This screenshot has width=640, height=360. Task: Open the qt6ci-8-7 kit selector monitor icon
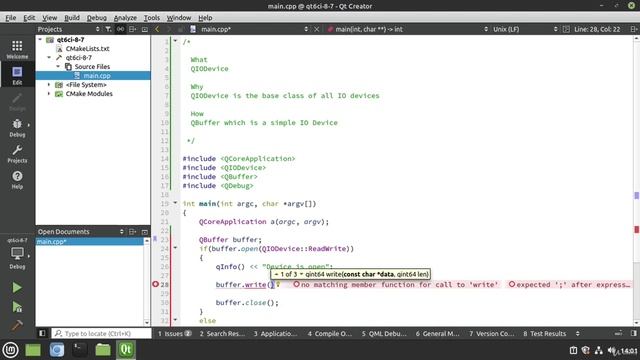click(x=17, y=253)
